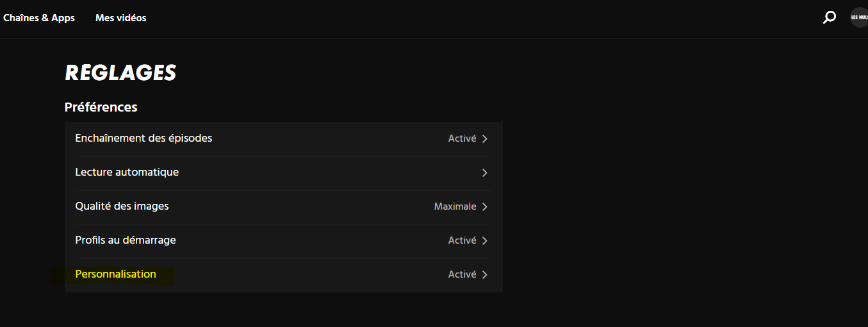Click the Lecture automatique chevron arrow

pos(485,172)
